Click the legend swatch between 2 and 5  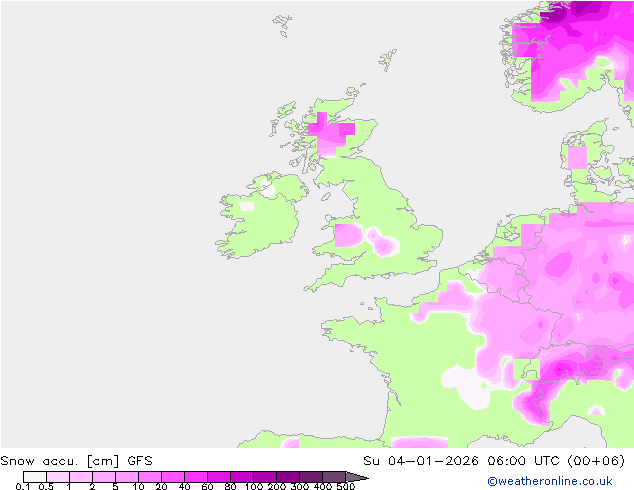point(104,477)
